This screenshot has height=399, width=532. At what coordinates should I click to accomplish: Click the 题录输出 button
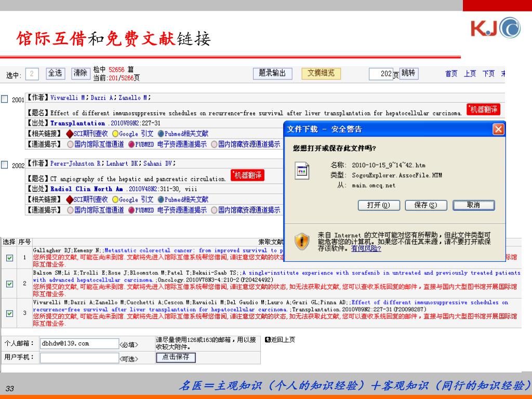tap(272, 73)
